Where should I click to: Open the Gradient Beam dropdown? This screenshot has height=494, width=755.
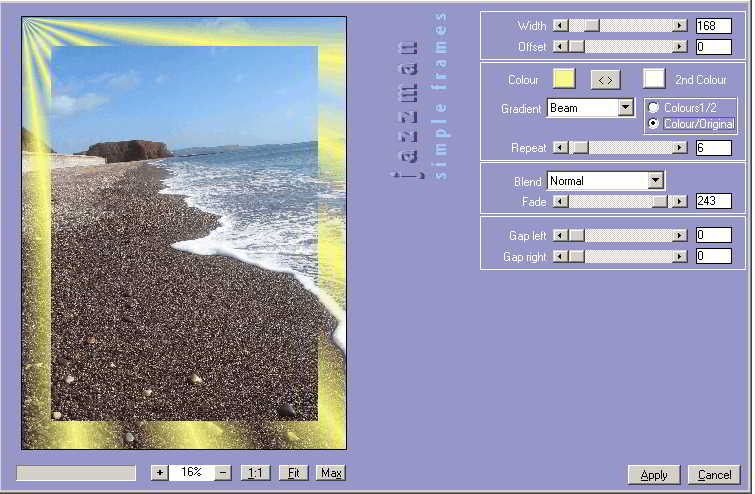pos(626,108)
